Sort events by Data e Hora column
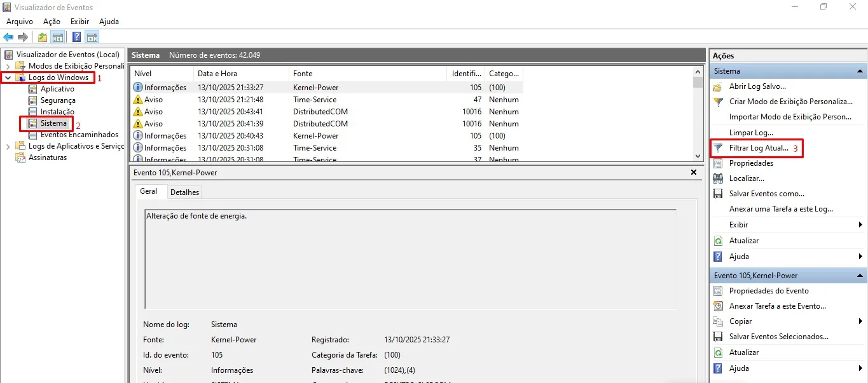This screenshot has height=383, width=868. tap(217, 74)
